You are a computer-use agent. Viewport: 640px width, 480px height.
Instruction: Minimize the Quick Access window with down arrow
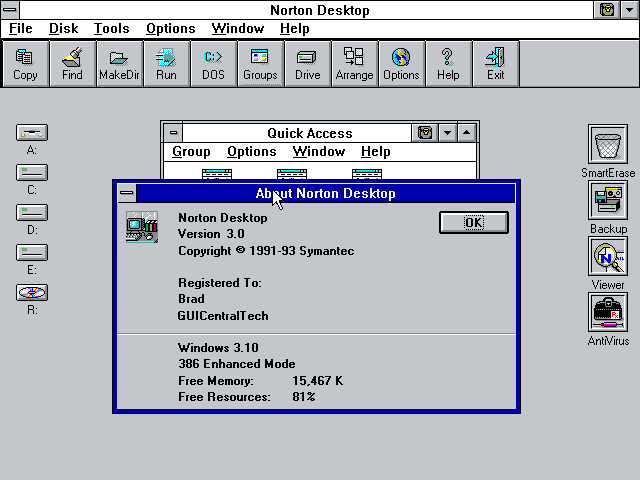pos(448,133)
